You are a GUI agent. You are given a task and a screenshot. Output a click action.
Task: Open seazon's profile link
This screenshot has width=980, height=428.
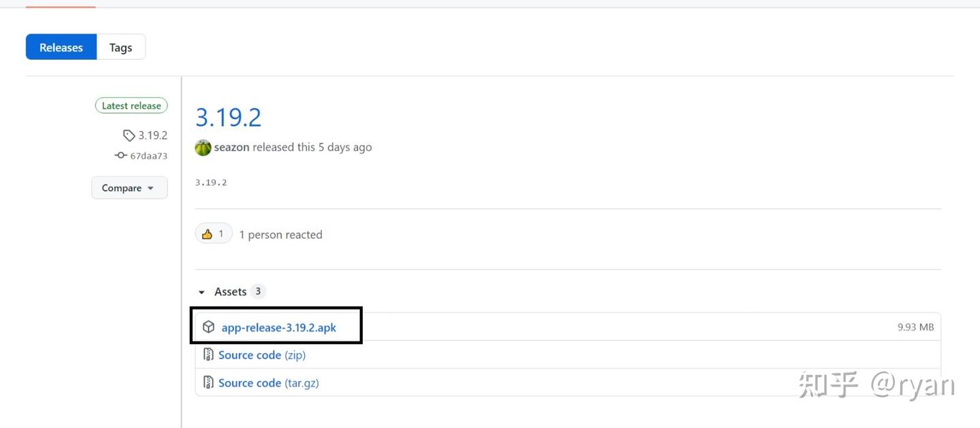coord(231,147)
